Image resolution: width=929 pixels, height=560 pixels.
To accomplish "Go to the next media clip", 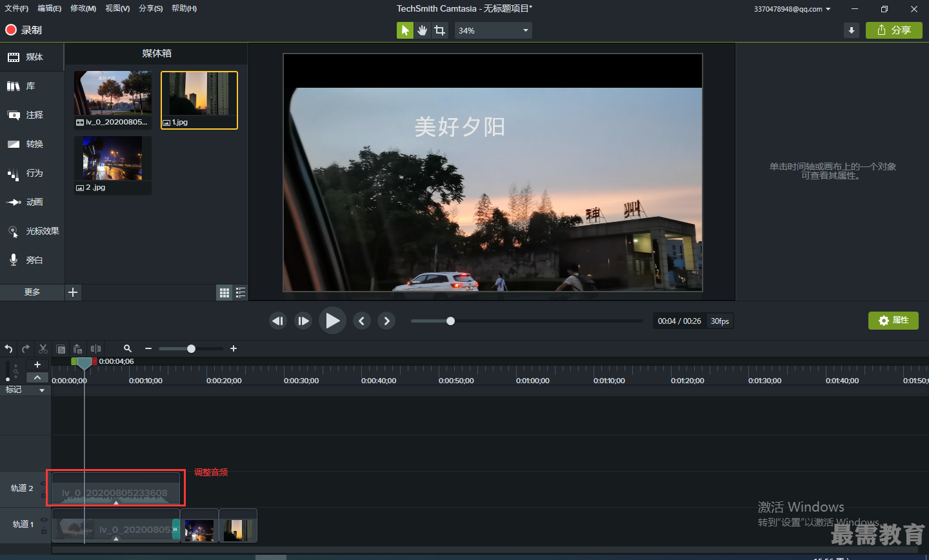I will 386,321.
